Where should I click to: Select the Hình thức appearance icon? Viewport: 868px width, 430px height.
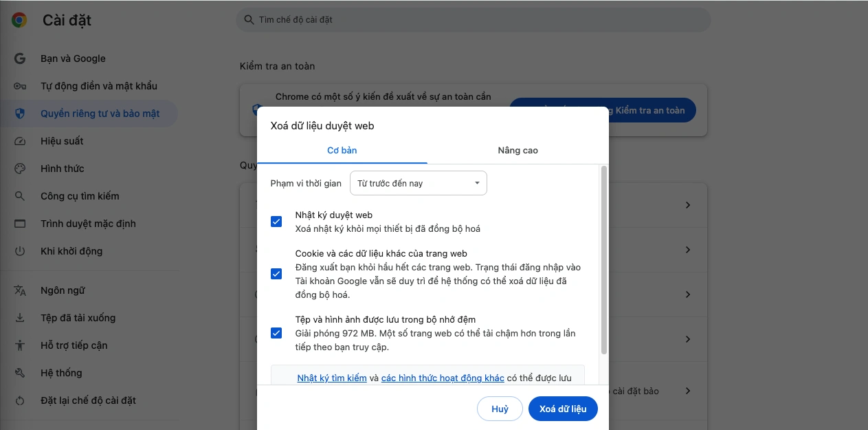pos(19,169)
